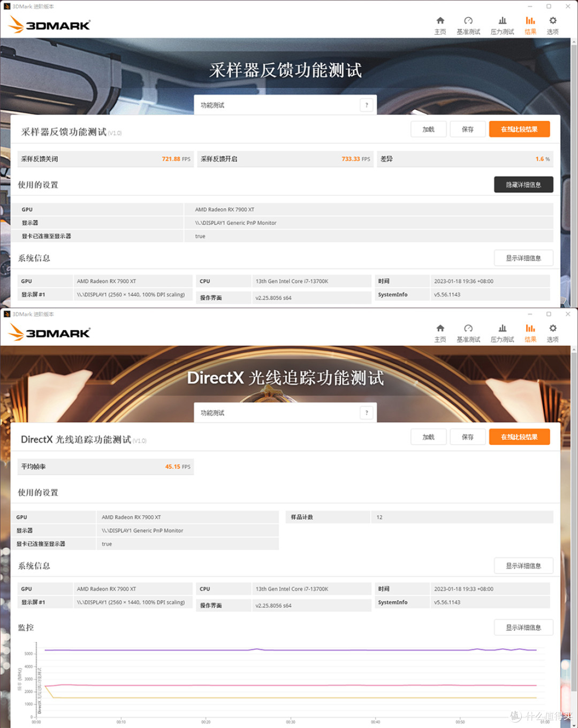Click \\.\DISPLAY1 Generic PnP Monitor in bottom window
The height and width of the screenshot is (728, 578).
coord(142,531)
